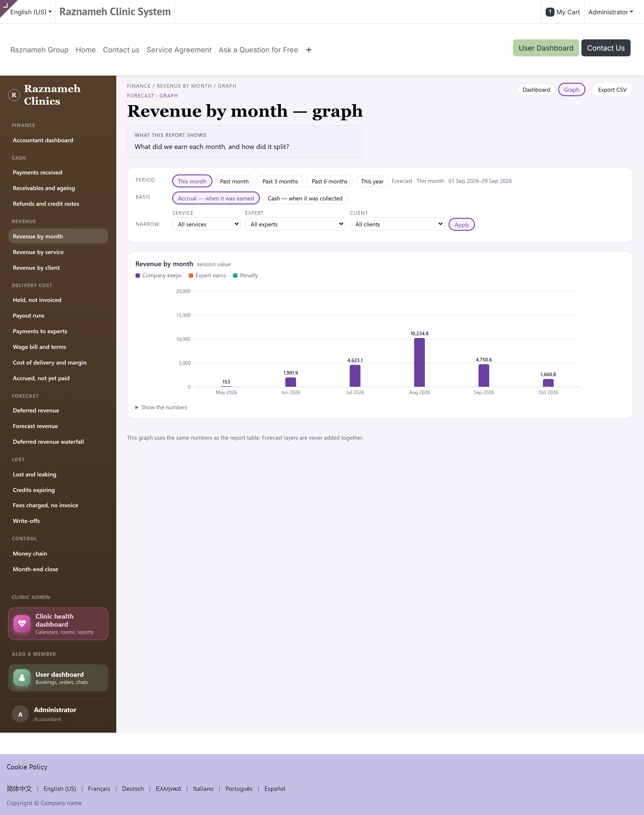Open the Service Agreement nav link
Viewport: 644px width, 815px height.
coord(179,50)
